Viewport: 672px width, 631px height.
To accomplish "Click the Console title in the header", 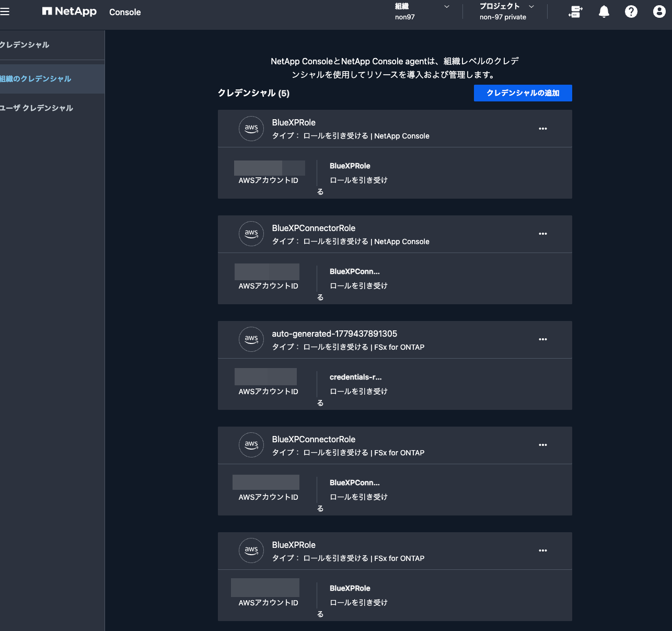I will pyautogui.click(x=125, y=12).
